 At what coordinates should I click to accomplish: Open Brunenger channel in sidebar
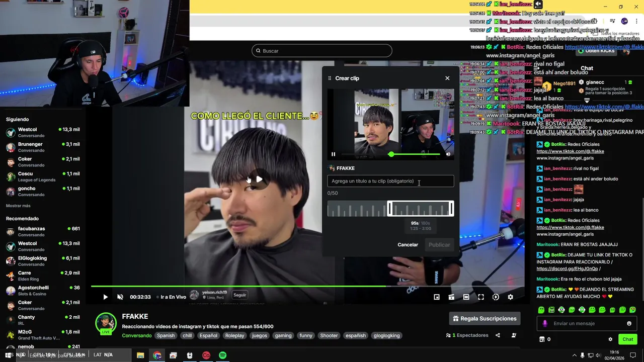(43, 147)
